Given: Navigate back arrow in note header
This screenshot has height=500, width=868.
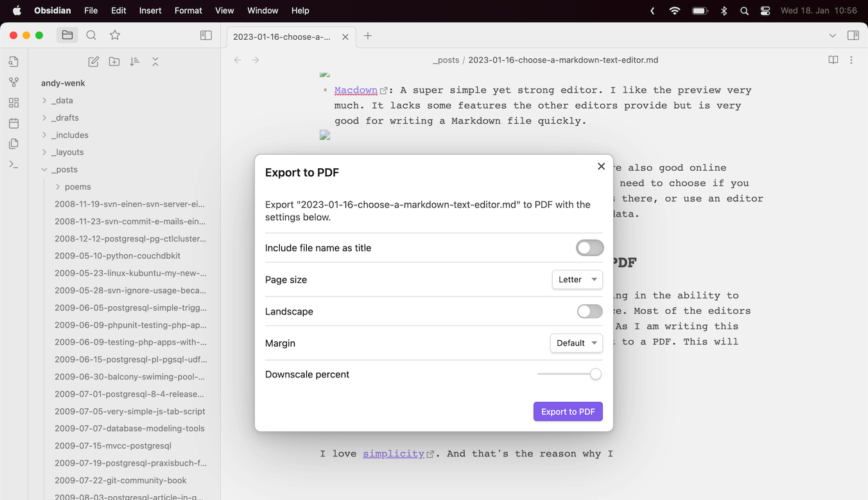Looking at the screenshot, I should pyautogui.click(x=238, y=60).
